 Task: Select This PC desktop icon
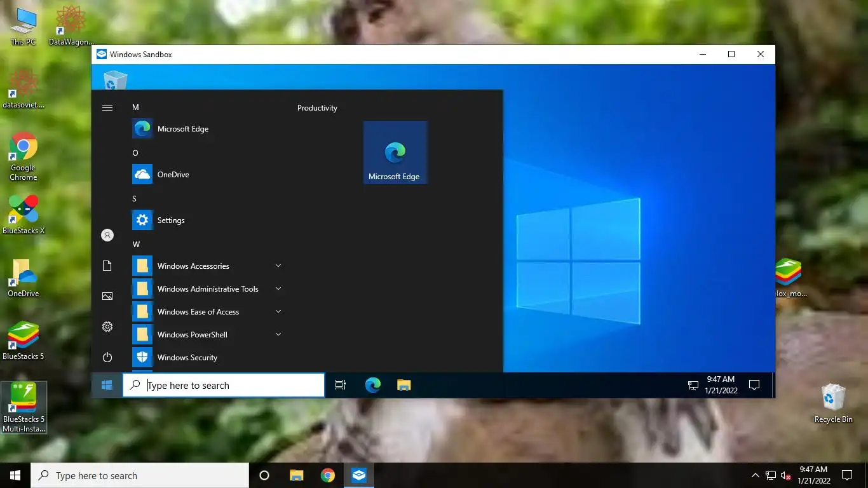click(x=24, y=27)
